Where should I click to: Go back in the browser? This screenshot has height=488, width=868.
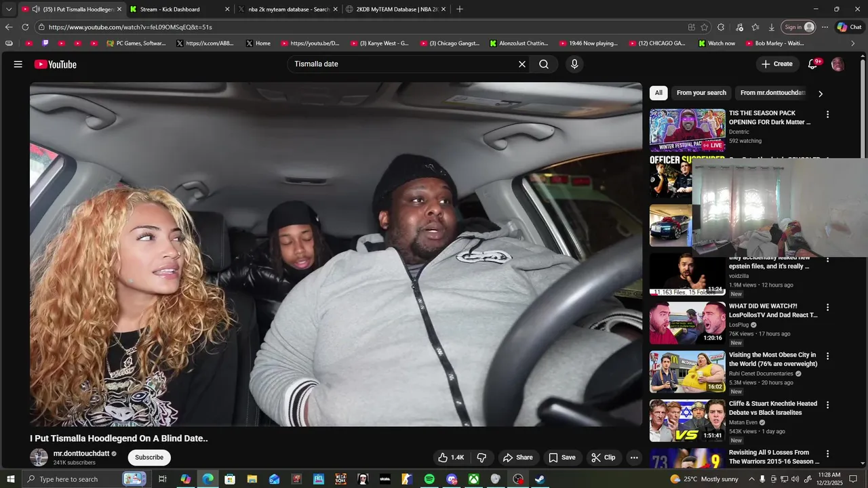click(9, 27)
